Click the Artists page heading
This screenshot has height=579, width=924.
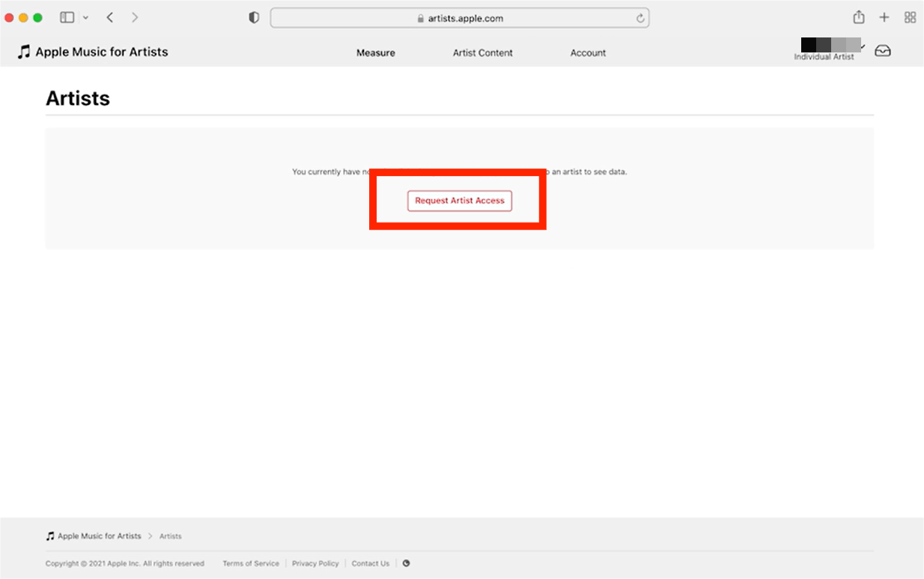pos(78,98)
